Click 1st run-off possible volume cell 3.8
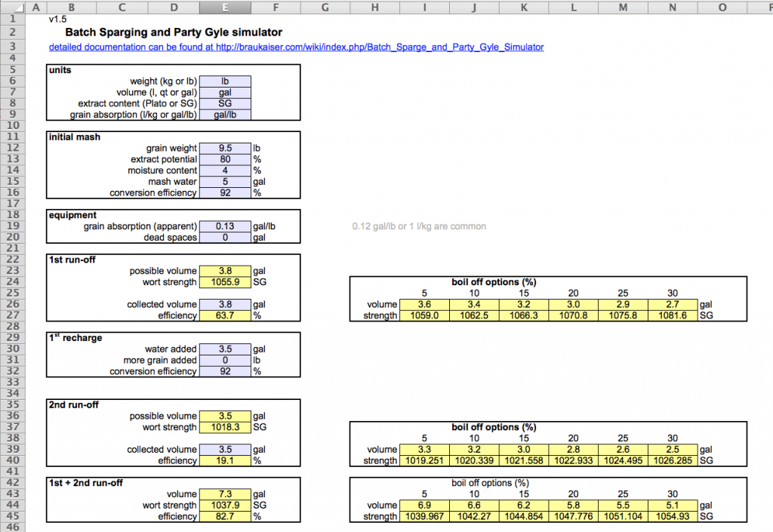Viewport: 773px width, 532px height. pyautogui.click(x=225, y=271)
